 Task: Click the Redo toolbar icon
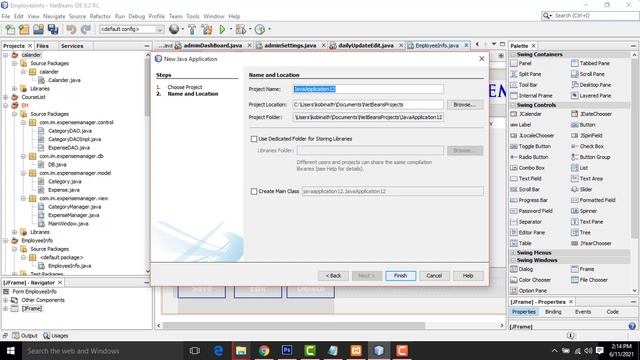(x=86, y=29)
